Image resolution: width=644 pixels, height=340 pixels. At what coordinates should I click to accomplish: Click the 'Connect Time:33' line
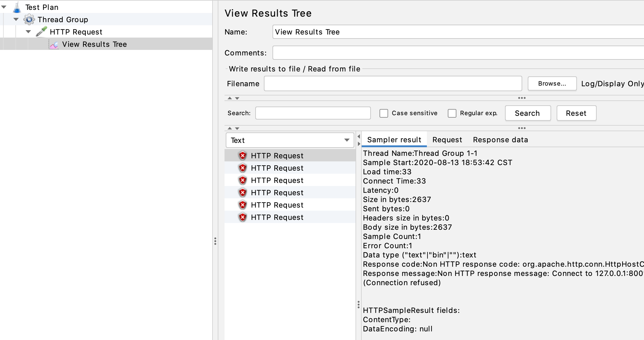(x=394, y=181)
